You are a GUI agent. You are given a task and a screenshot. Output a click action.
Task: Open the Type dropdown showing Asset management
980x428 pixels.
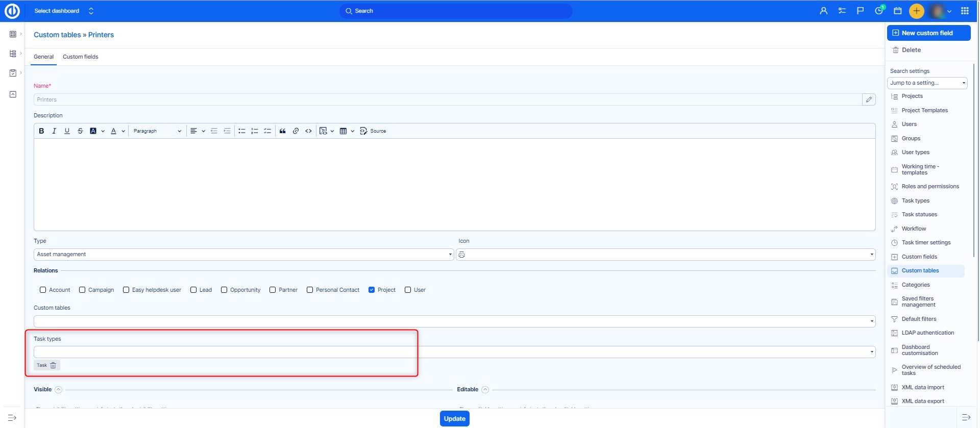pos(243,255)
